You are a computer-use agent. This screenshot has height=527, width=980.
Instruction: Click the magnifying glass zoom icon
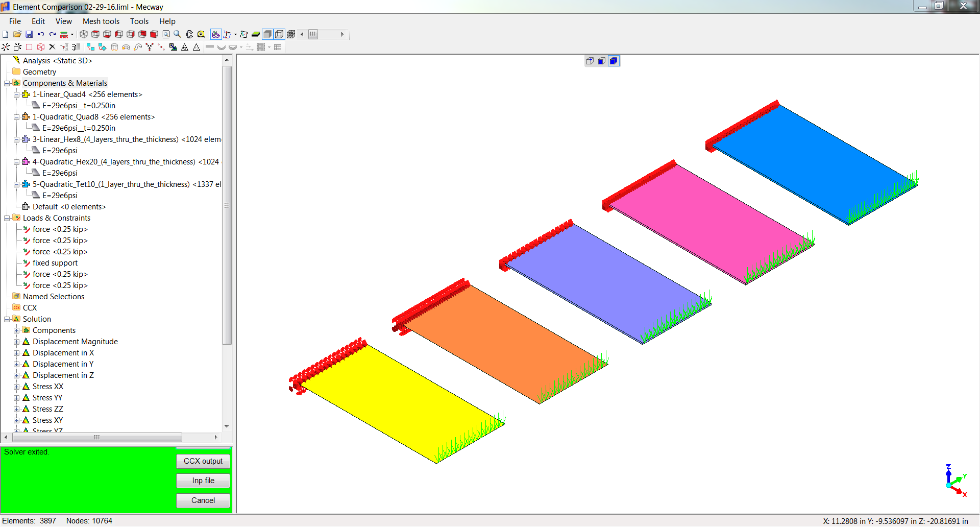tap(177, 34)
